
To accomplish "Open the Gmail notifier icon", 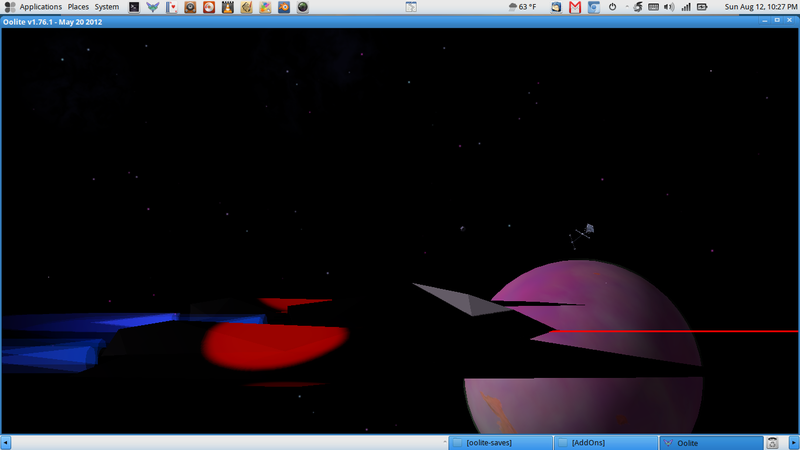I will click(x=575, y=7).
